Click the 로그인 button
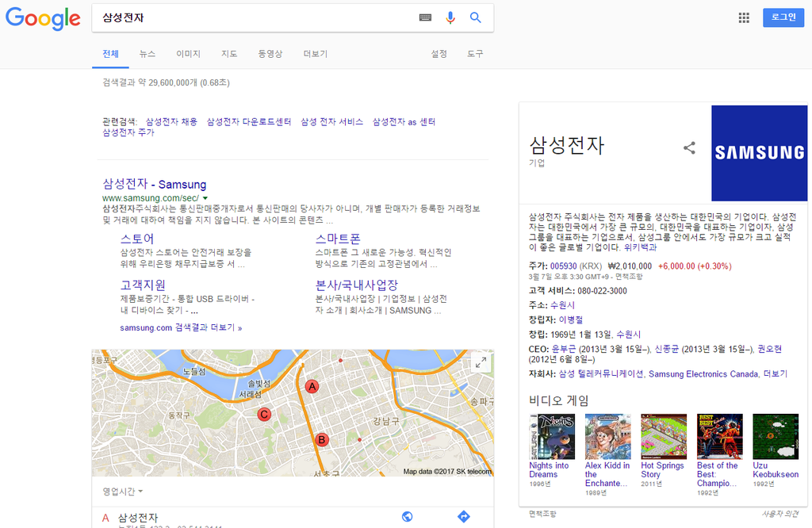812x528 pixels. coord(783,17)
